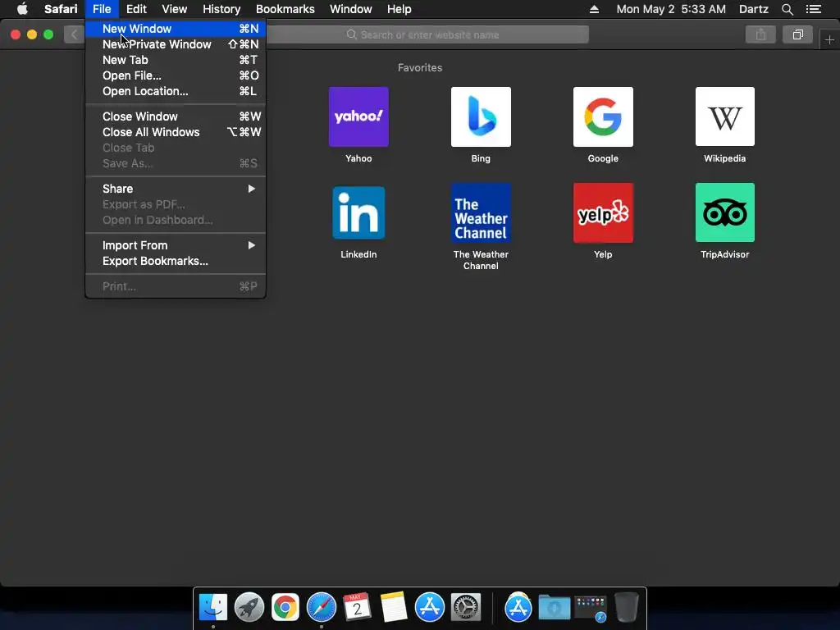Screen dimensions: 840x630
Task: Open the TripAdvisor favorite tile
Action: 725,212
